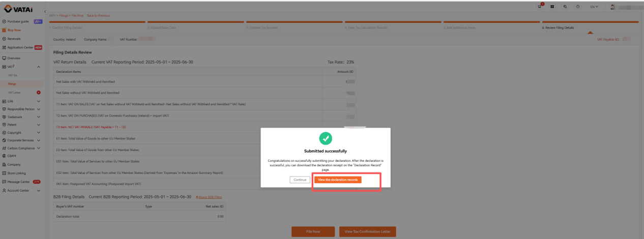The height and width of the screenshot is (239, 644).
Task: Open VAT Letter submenu item
Action: [x=15, y=93]
